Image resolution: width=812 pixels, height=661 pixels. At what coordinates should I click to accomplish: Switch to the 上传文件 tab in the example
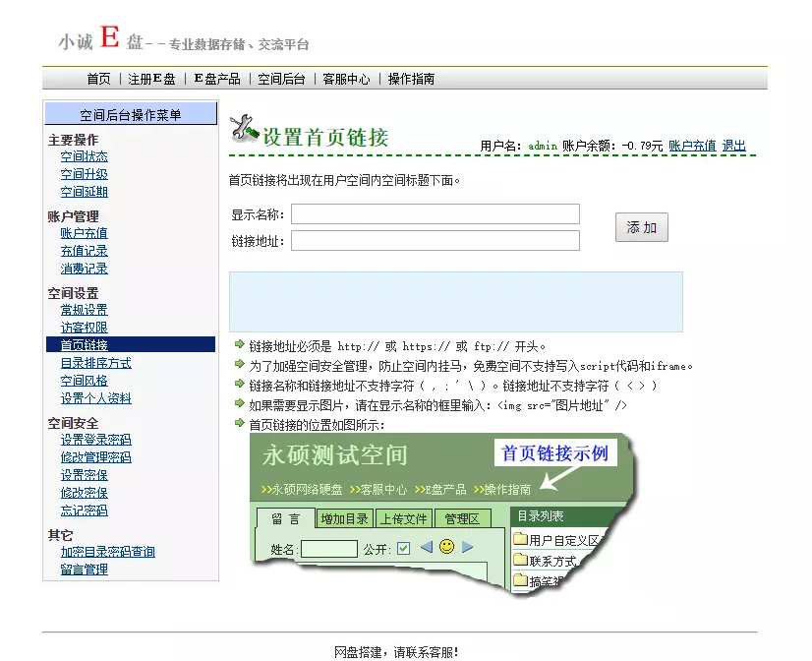click(x=406, y=518)
